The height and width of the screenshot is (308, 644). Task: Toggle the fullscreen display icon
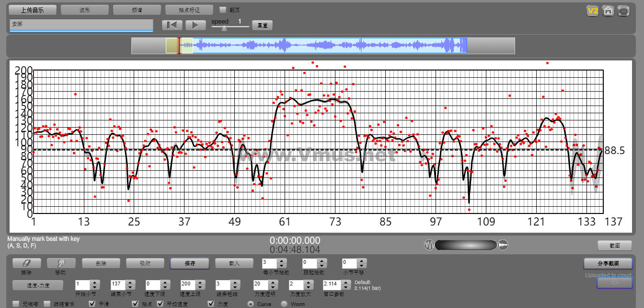623,11
